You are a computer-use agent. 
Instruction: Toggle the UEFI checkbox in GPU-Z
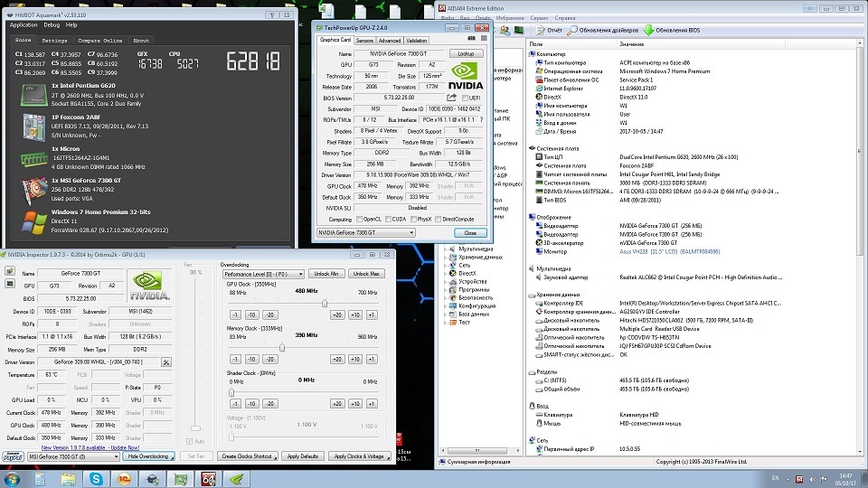(465, 98)
